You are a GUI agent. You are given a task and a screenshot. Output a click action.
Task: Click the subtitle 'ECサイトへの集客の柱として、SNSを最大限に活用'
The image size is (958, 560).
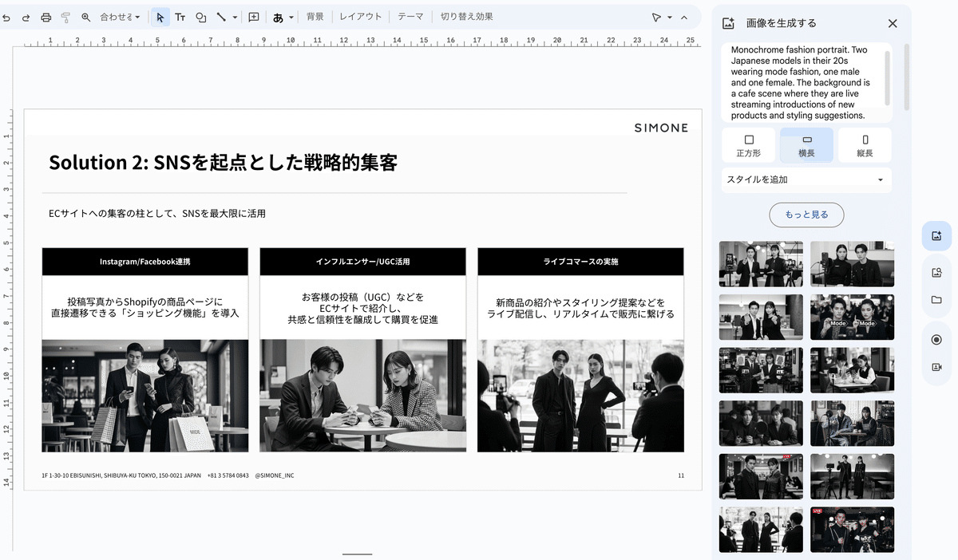tap(157, 213)
